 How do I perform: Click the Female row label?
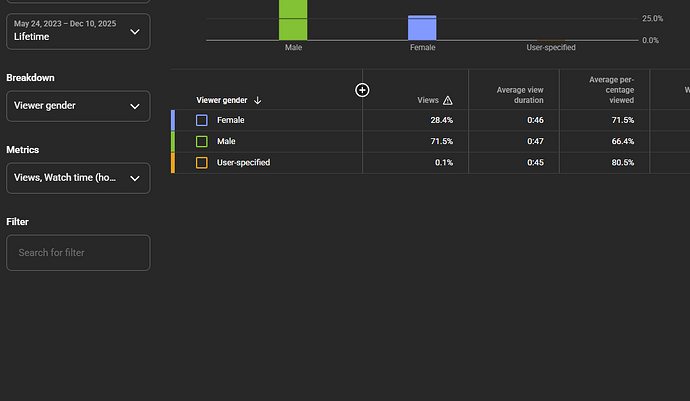[x=231, y=120]
